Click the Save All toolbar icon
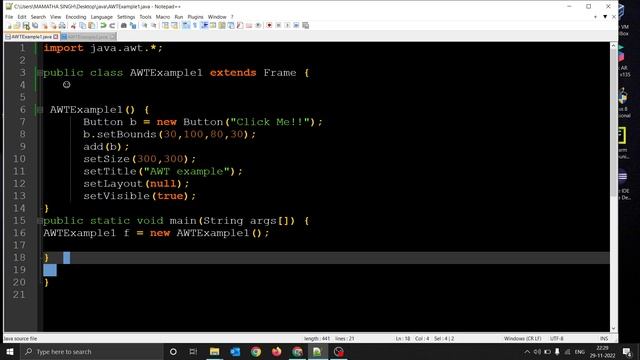Screen dimensions: 640x360 [35, 25]
